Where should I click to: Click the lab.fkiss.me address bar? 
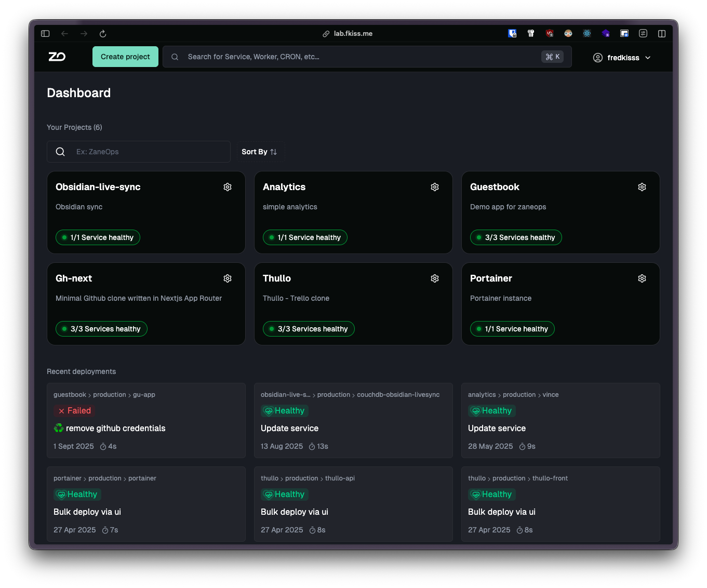tap(353, 34)
